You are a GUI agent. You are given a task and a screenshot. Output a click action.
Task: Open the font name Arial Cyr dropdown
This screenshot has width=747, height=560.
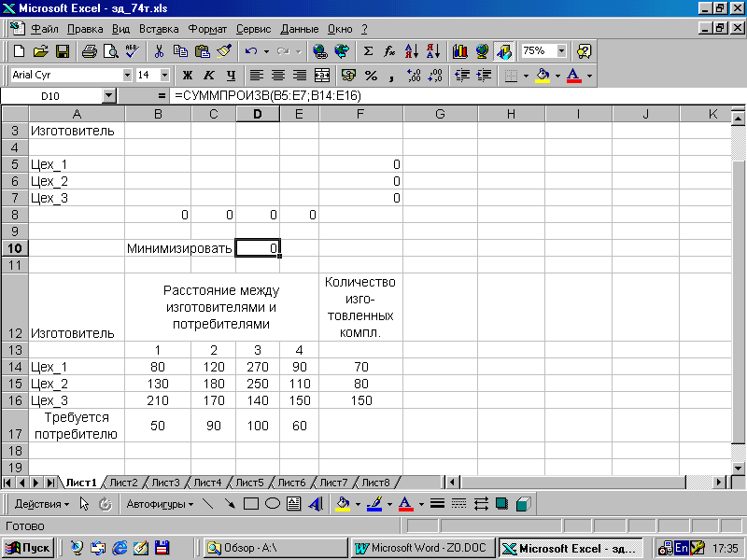coord(127,76)
